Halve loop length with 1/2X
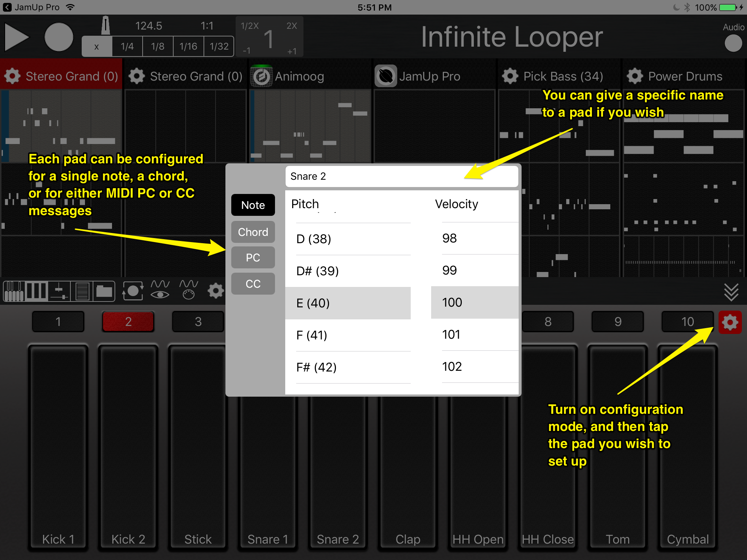 click(x=250, y=26)
